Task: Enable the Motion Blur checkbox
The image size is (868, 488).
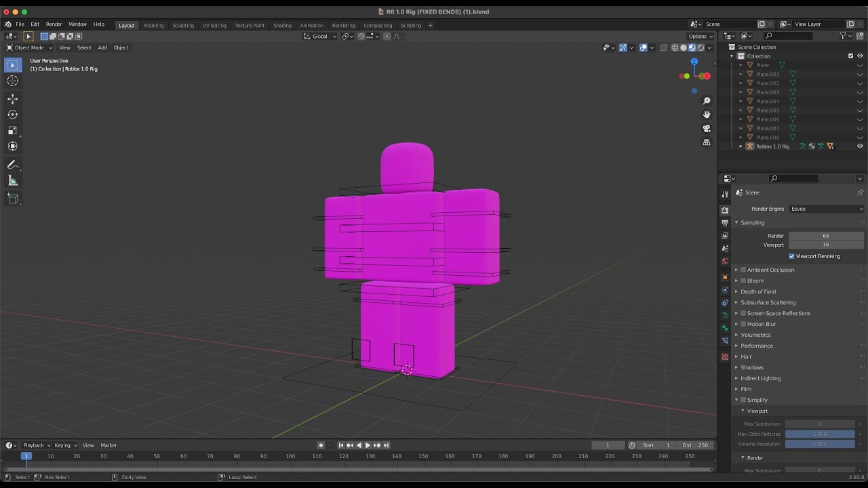Action: pyautogui.click(x=743, y=324)
